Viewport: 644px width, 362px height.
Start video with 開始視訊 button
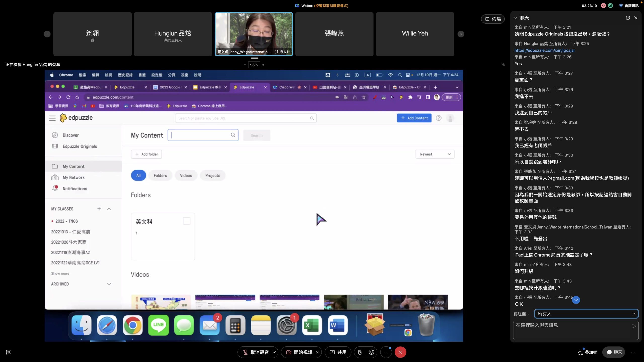coord(299,352)
